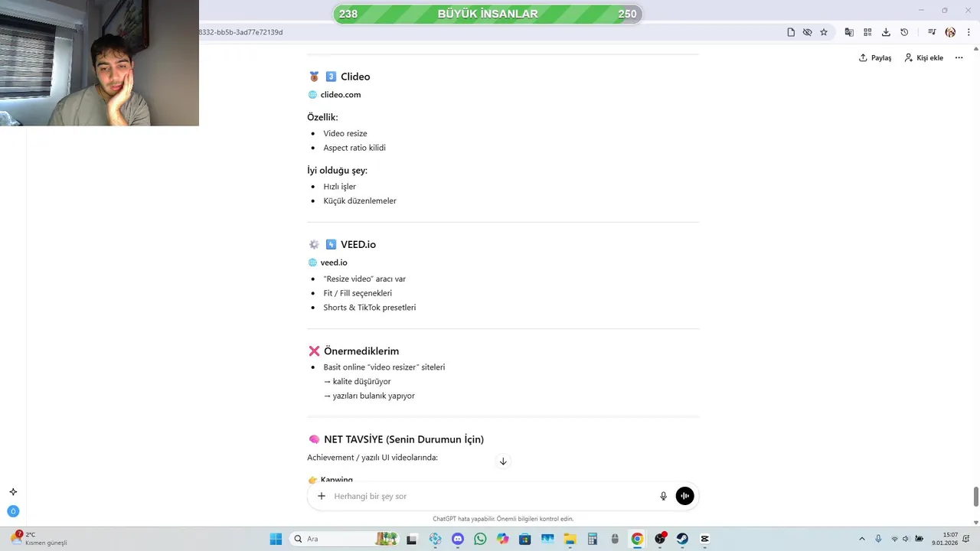Click the 'VEED.io' heading text
980x551 pixels.
tap(358, 244)
